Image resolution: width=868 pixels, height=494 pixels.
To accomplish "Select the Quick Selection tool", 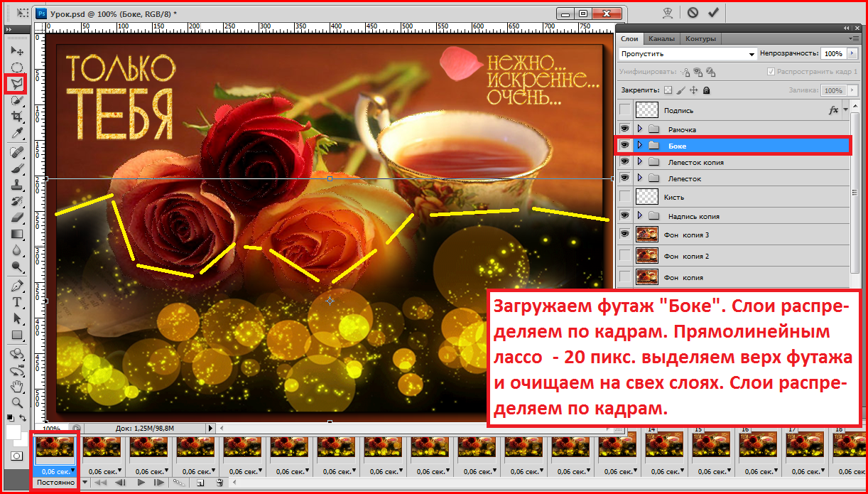I will click(17, 101).
